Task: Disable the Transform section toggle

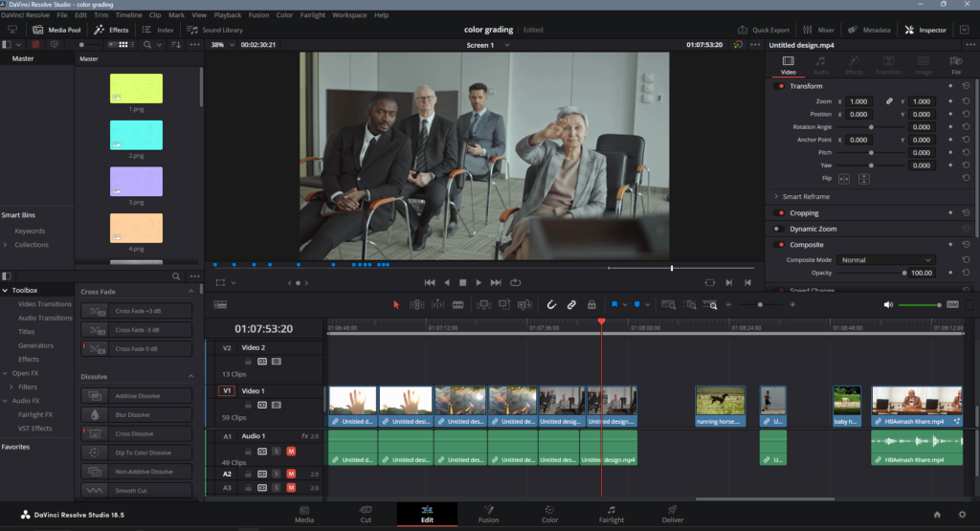Action: coord(780,86)
